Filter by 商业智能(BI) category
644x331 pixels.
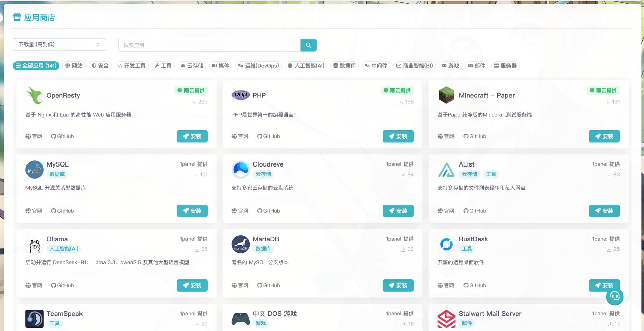click(x=415, y=66)
